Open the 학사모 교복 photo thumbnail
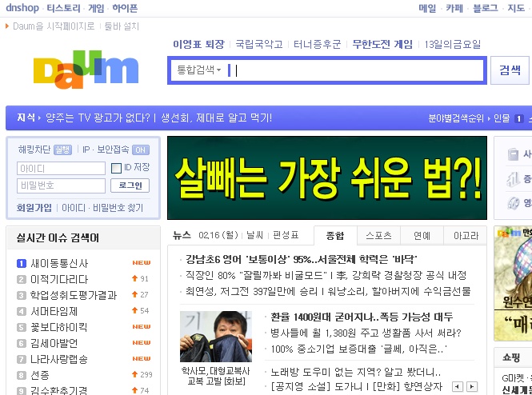 pos(216,337)
